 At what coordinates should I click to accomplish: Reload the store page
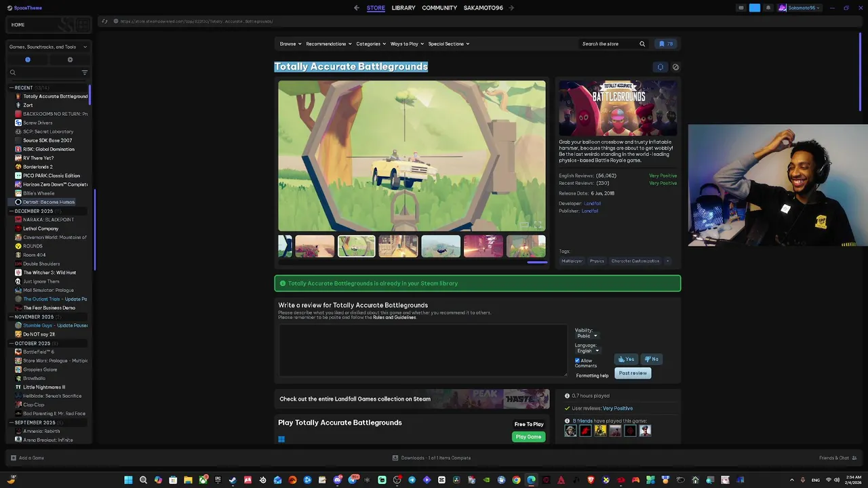pyautogui.click(x=104, y=21)
